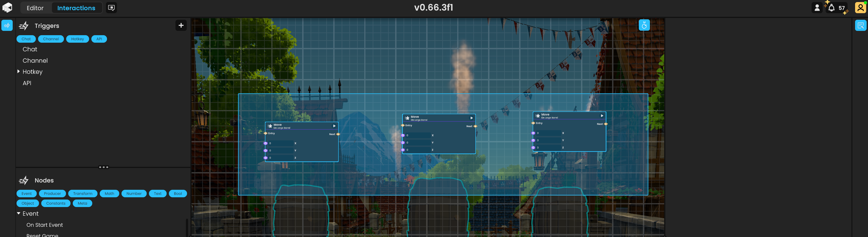868x237 pixels.
Task: Click Entry port of middle Move node
Action: [403, 125]
